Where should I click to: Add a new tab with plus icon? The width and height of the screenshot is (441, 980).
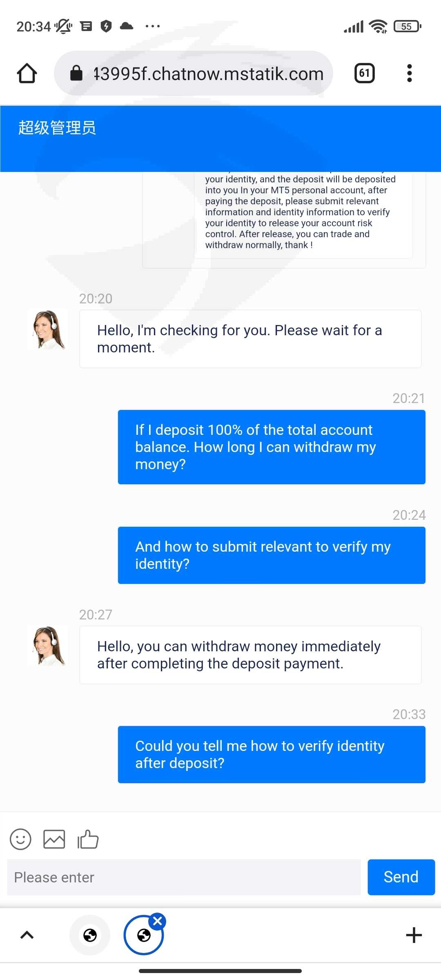[414, 935]
